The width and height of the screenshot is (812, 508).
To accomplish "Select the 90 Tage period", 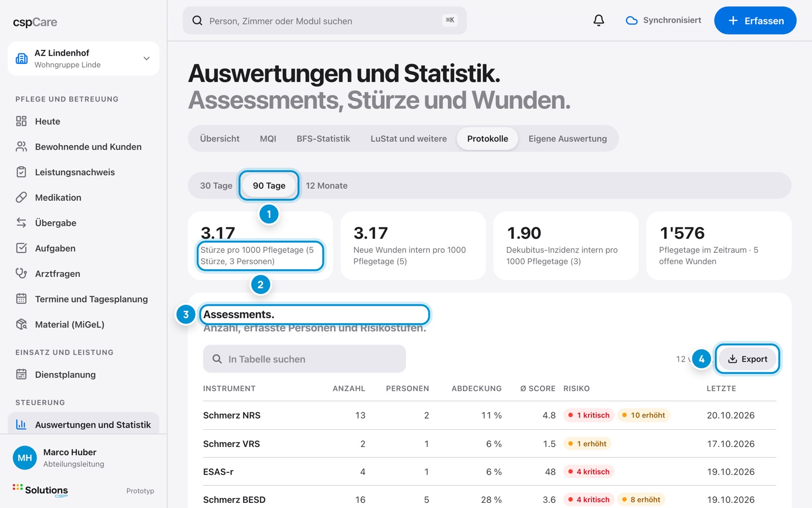I will click(x=269, y=185).
